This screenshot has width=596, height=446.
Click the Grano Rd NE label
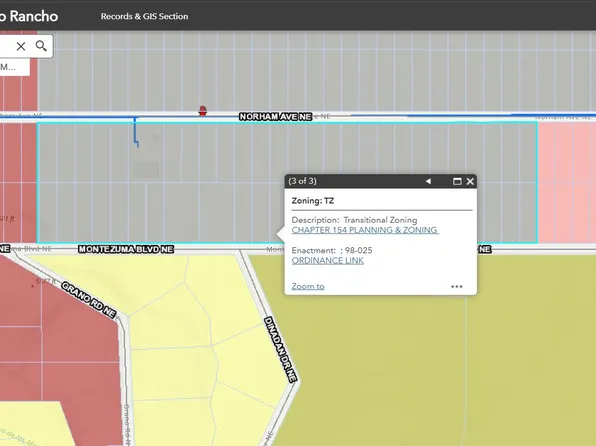[x=89, y=300]
